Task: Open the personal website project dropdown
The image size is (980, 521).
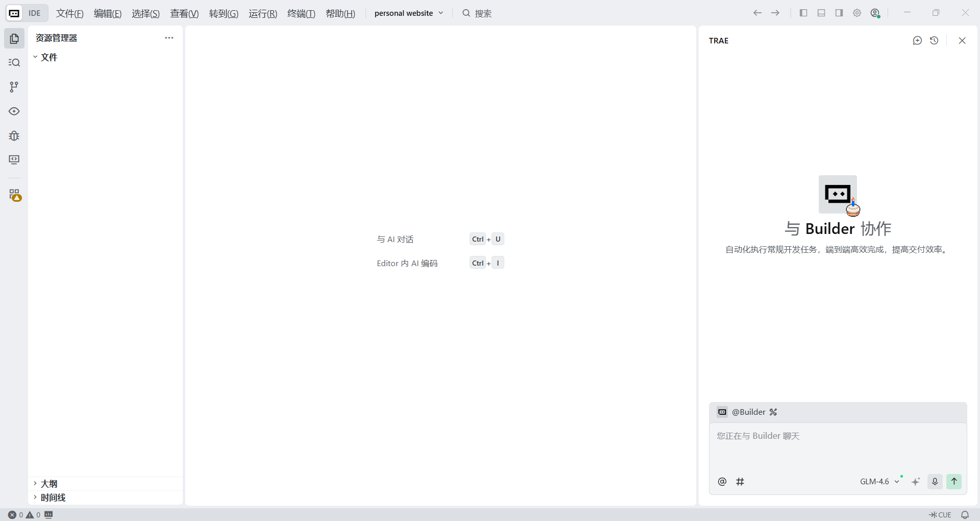Action: pos(408,13)
